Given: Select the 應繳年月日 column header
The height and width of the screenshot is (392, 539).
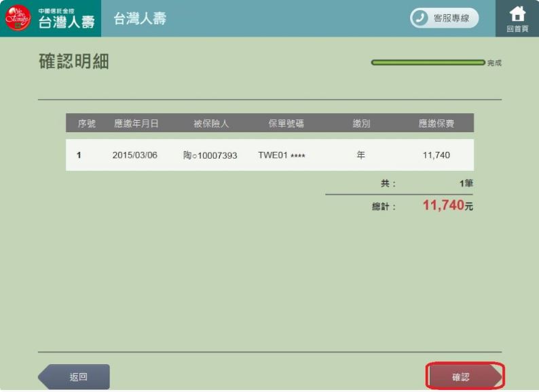Looking at the screenshot, I should [136, 123].
